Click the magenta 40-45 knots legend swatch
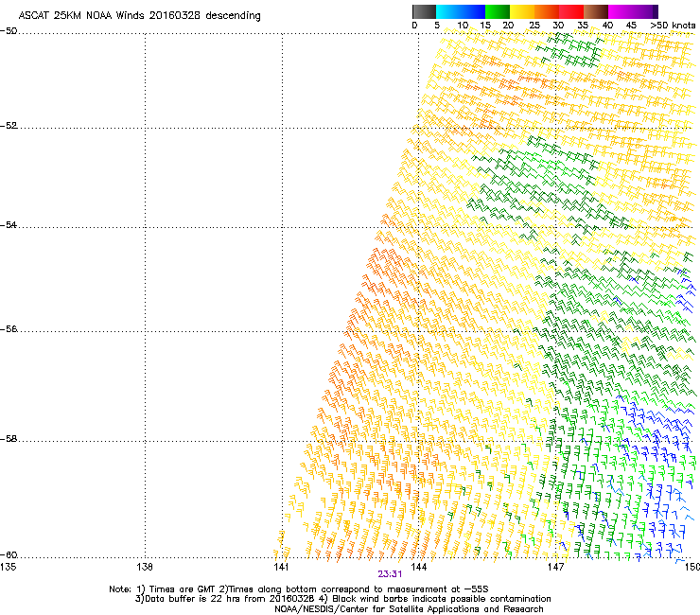 pyautogui.click(x=621, y=11)
